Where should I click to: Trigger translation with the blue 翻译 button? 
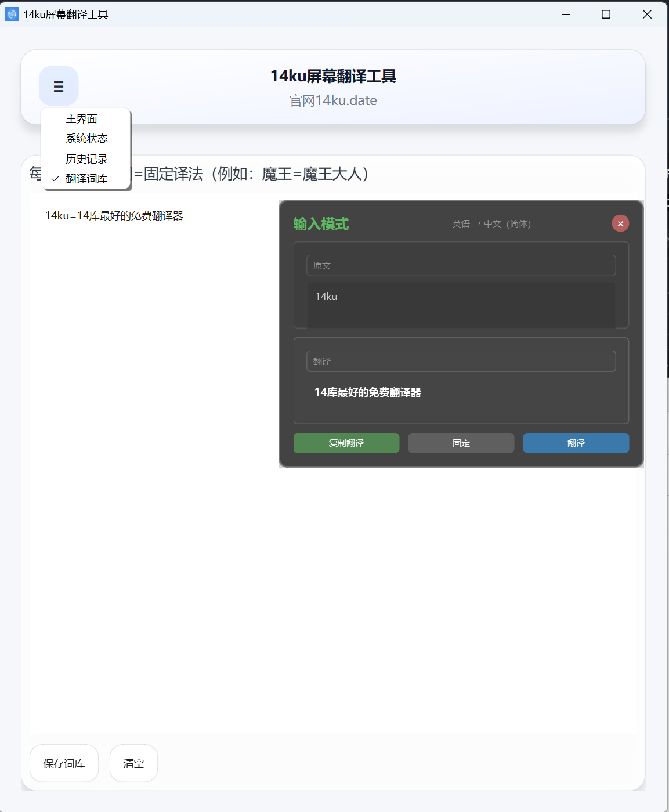pyautogui.click(x=576, y=443)
